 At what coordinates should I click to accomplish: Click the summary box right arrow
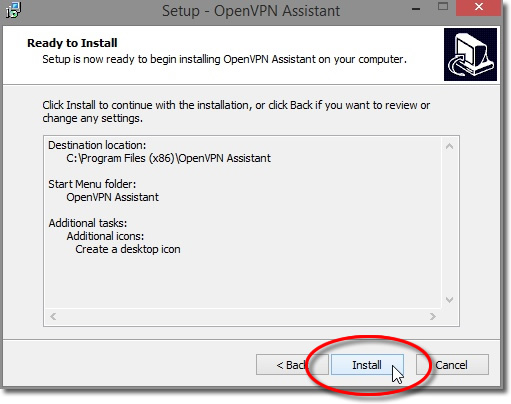tap(433, 316)
